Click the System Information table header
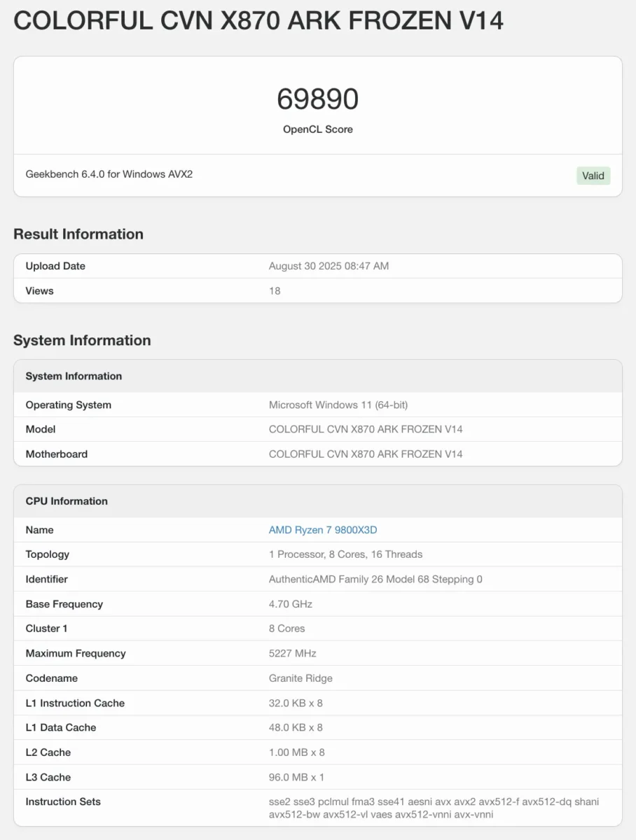The image size is (636, 840). pyautogui.click(x=318, y=376)
